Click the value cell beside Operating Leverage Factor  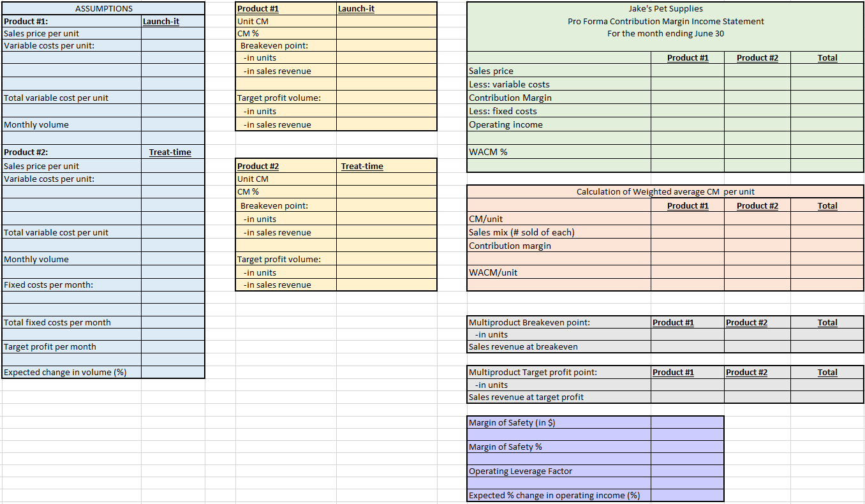[687, 471]
